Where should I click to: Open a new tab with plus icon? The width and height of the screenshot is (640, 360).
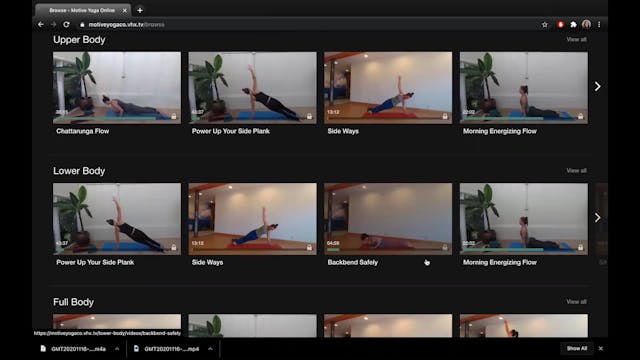(140, 10)
